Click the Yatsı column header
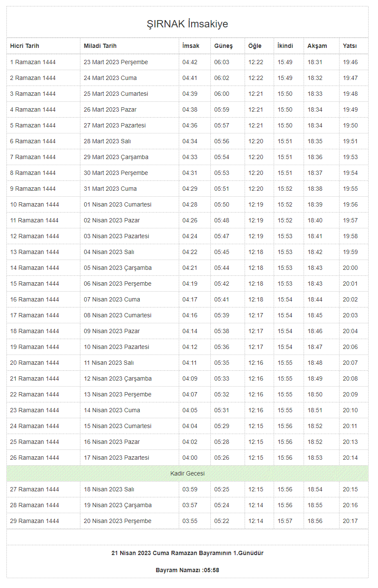Image resolution: width=378 pixels, height=588 pixels. click(x=350, y=46)
